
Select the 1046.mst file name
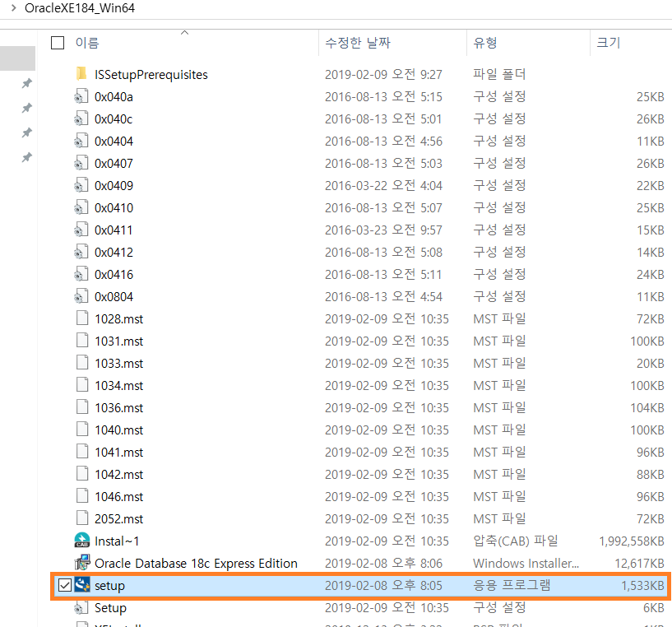coord(119,497)
